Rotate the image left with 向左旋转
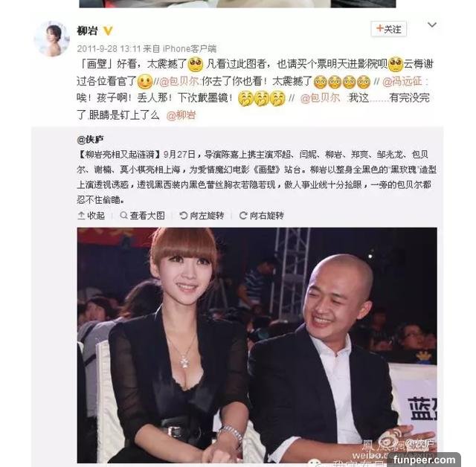This screenshot has width=476, height=467. tap(202, 216)
